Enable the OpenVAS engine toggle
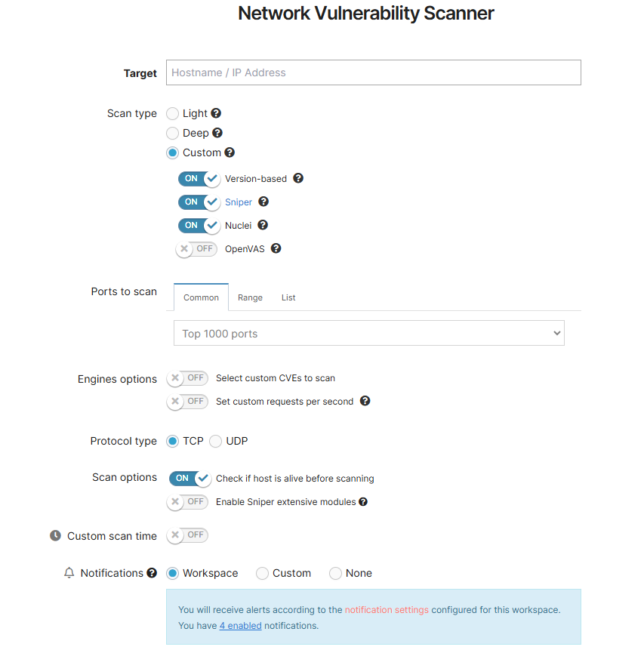Image resolution: width=644 pixels, height=653 pixels. point(196,248)
